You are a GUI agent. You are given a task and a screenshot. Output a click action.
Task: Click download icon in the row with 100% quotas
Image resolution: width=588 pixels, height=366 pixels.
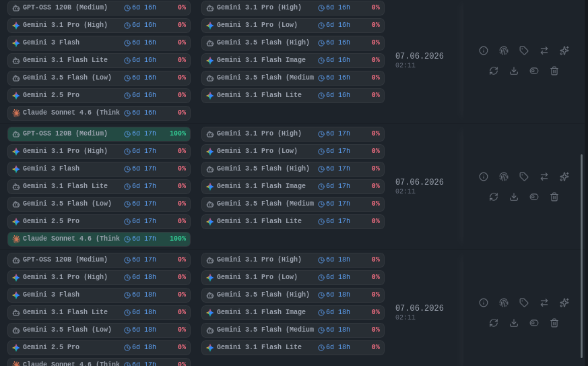(514, 197)
